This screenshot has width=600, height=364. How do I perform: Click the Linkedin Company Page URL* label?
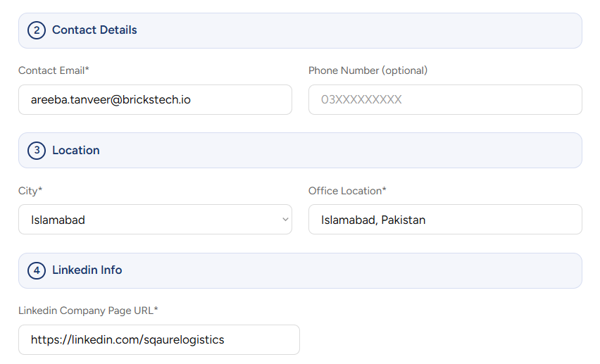(88, 310)
